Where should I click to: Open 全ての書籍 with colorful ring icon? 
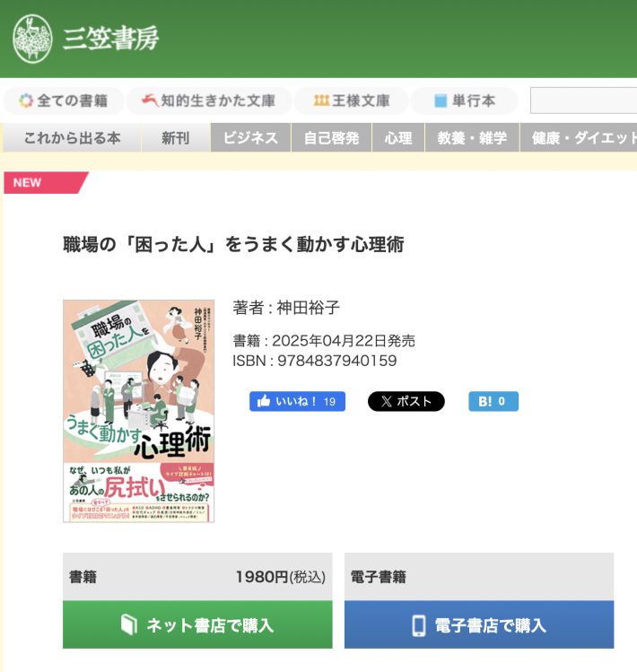tap(64, 100)
